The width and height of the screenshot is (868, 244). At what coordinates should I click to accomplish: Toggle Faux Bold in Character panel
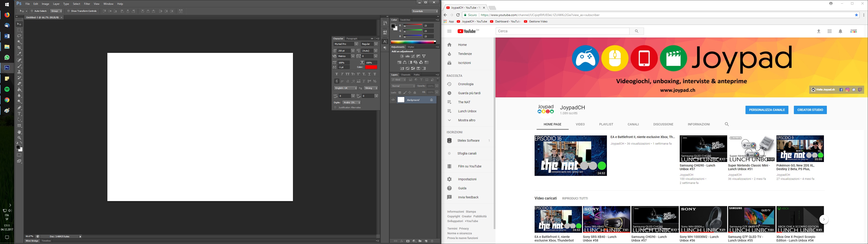[337, 74]
